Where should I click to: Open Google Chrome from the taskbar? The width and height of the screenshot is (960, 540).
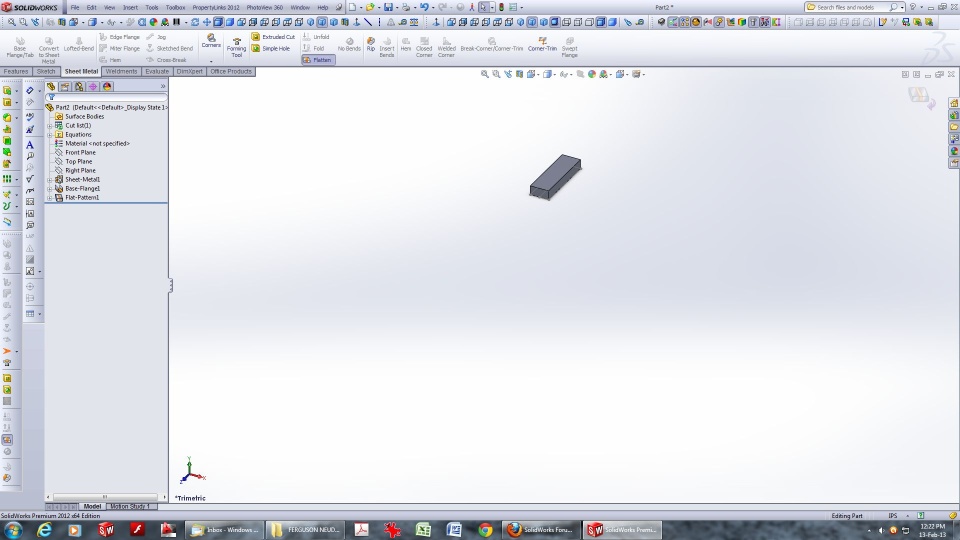click(x=486, y=530)
